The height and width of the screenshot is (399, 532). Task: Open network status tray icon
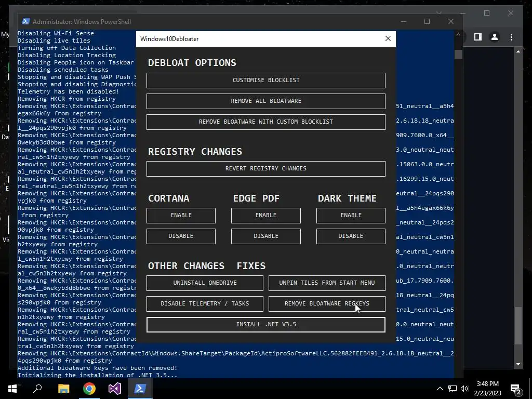[453, 389]
